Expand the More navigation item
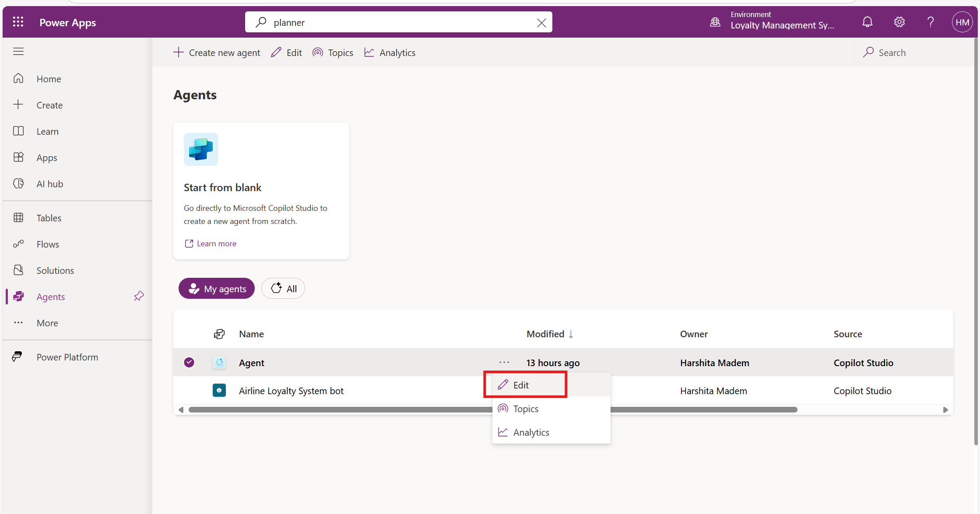 click(x=47, y=323)
